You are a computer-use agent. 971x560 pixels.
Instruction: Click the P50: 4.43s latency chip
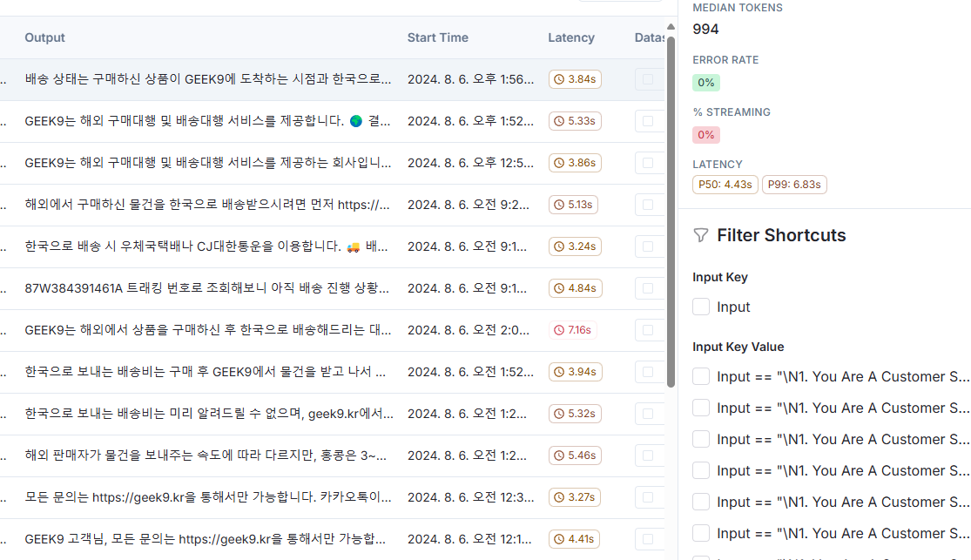725,184
